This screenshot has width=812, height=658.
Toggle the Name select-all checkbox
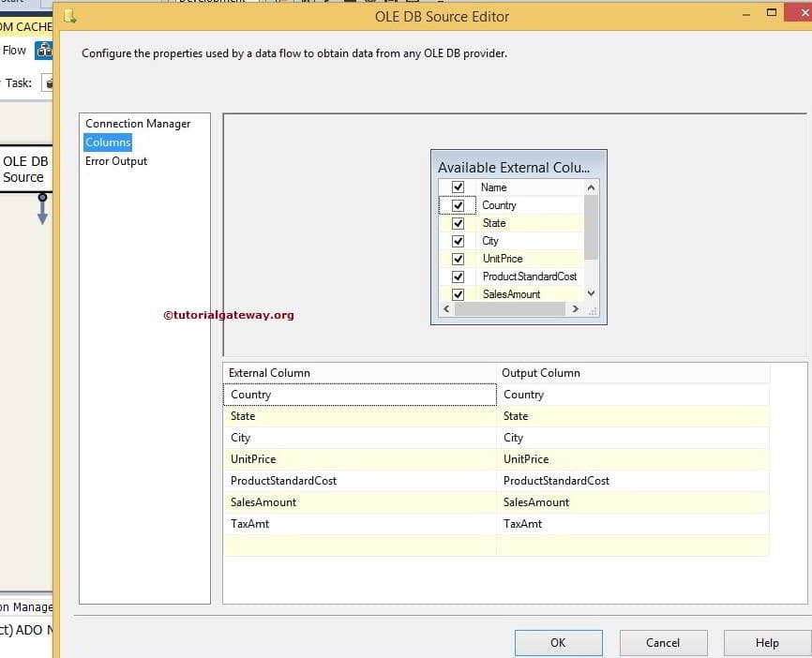(457, 187)
